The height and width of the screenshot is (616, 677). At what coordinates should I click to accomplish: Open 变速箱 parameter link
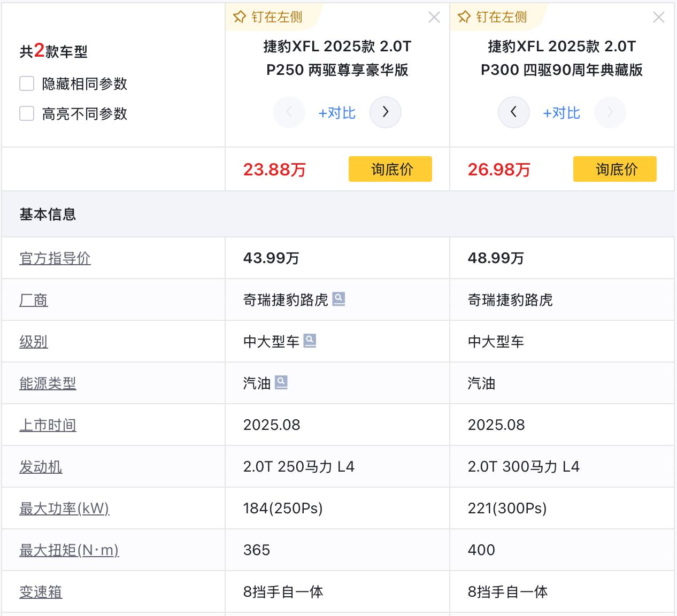coord(41,592)
